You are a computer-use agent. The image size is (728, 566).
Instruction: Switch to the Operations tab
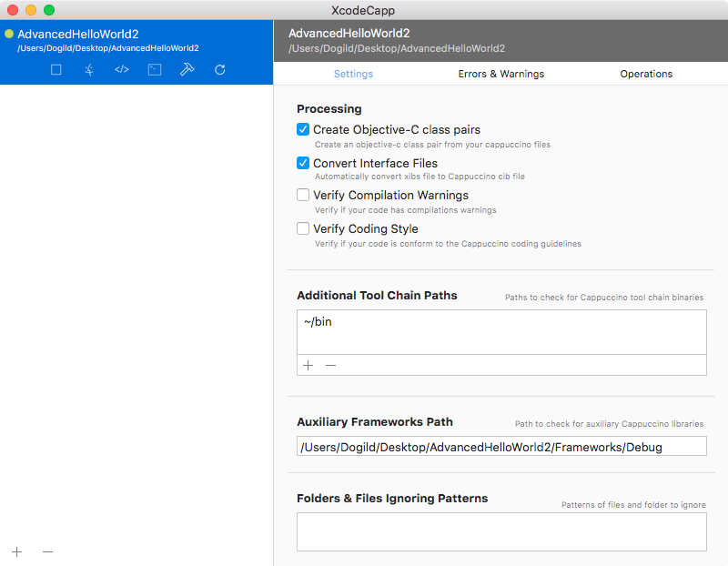tap(646, 74)
